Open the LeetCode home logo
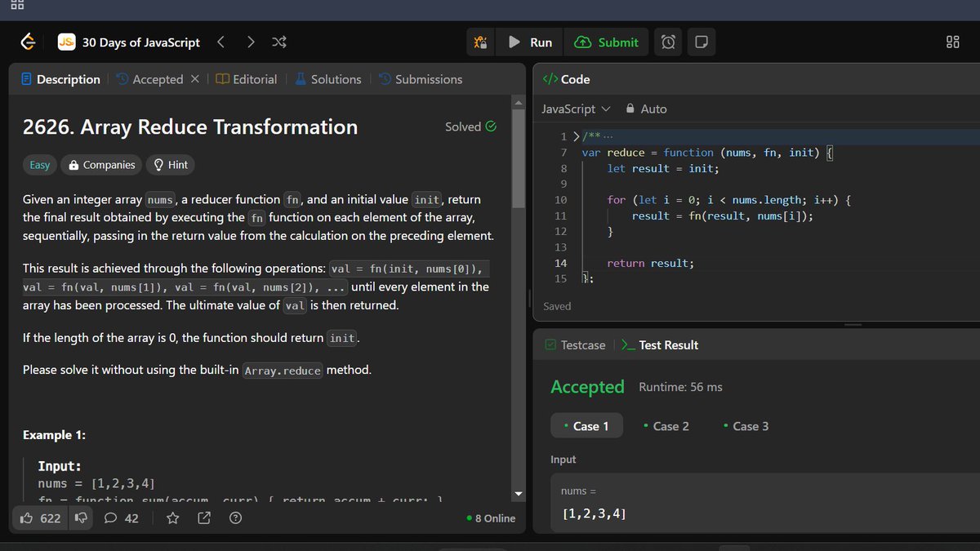The width and height of the screenshot is (980, 551). [x=29, y=42]
